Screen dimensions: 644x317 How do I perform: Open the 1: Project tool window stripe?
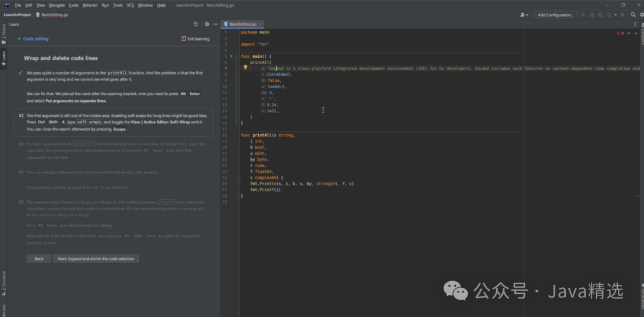(x=4, y=34)
